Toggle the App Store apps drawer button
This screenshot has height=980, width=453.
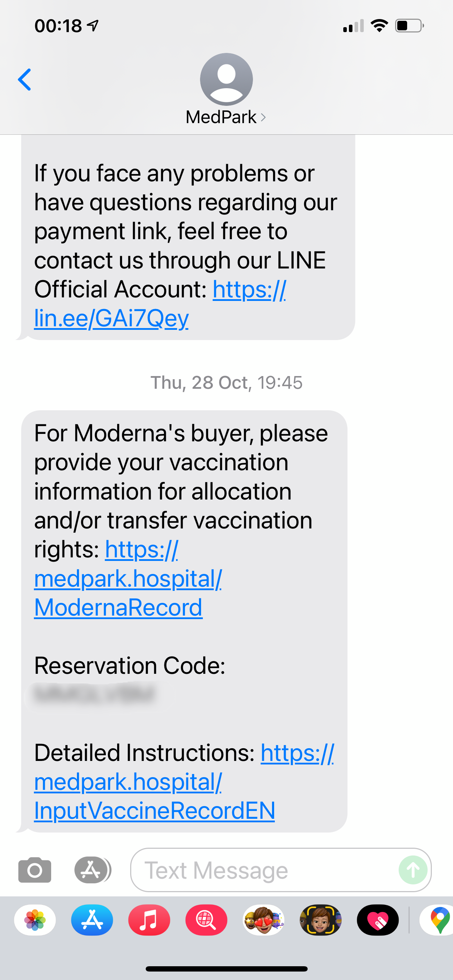[x=92, y=870]
